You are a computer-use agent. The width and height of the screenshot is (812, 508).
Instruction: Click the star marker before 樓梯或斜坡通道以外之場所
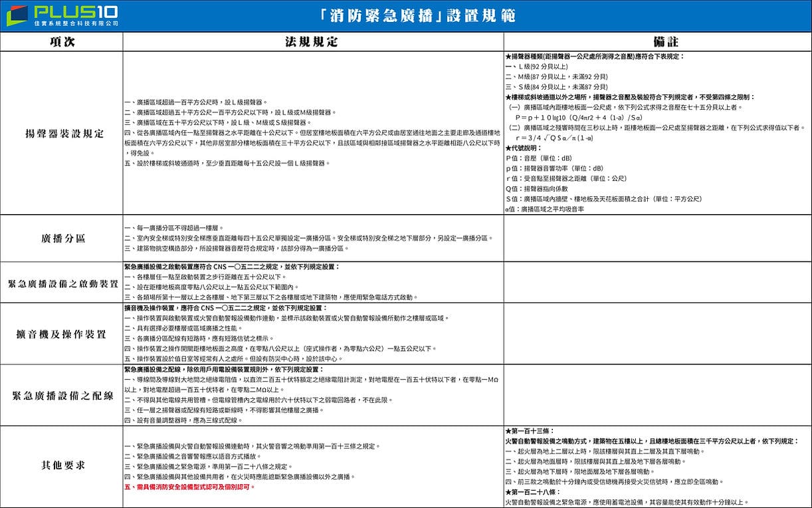tap(507, 96)
